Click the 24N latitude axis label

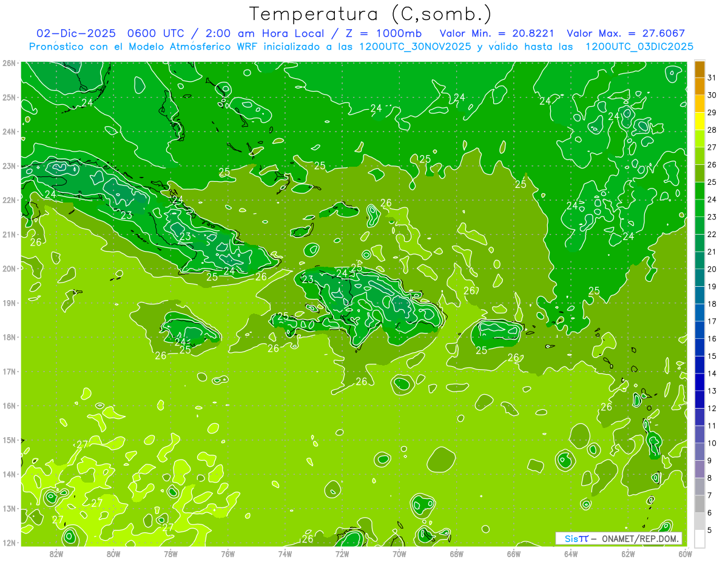click(x=8, y=132)
